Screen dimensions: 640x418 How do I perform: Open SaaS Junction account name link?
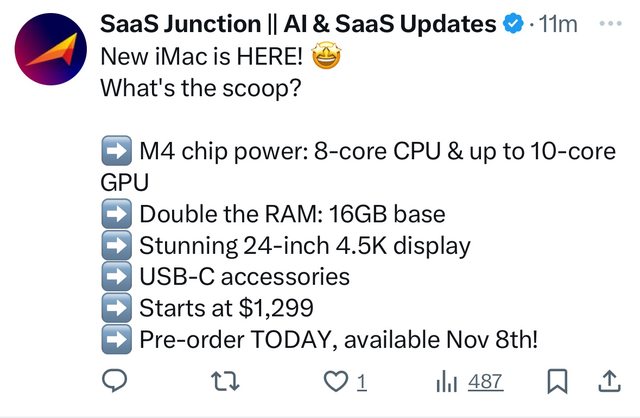click(x=299, y=24)
